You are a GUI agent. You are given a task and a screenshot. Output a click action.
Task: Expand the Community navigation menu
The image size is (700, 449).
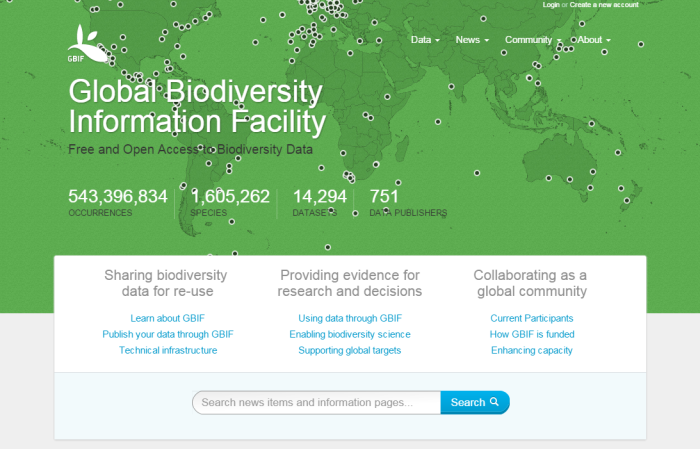pyautogui.click(x=533, y=40)
